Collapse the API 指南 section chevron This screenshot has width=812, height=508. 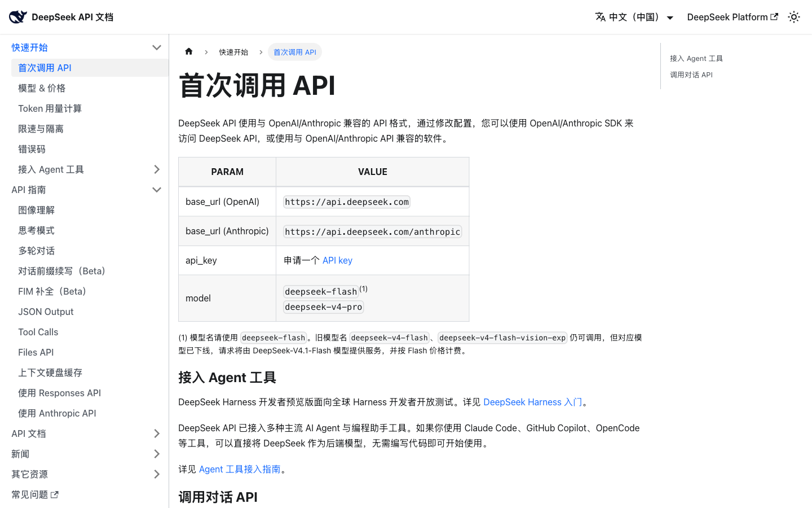point(157,190)
